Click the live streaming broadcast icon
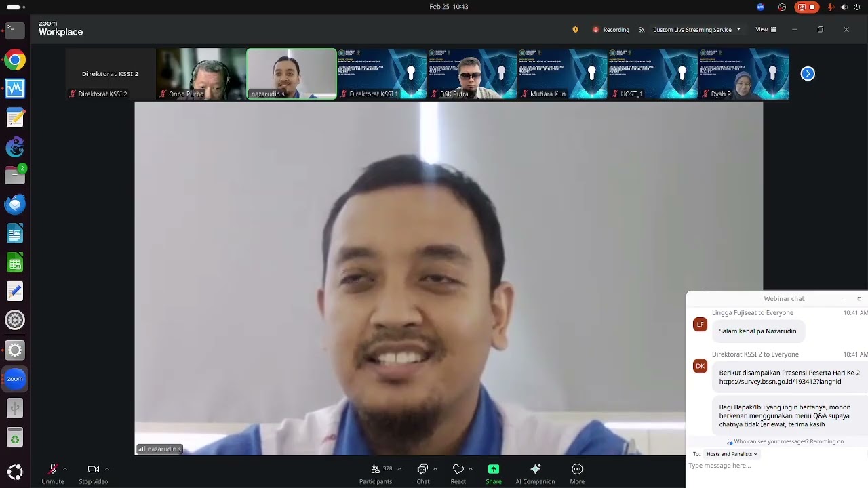 642,30
